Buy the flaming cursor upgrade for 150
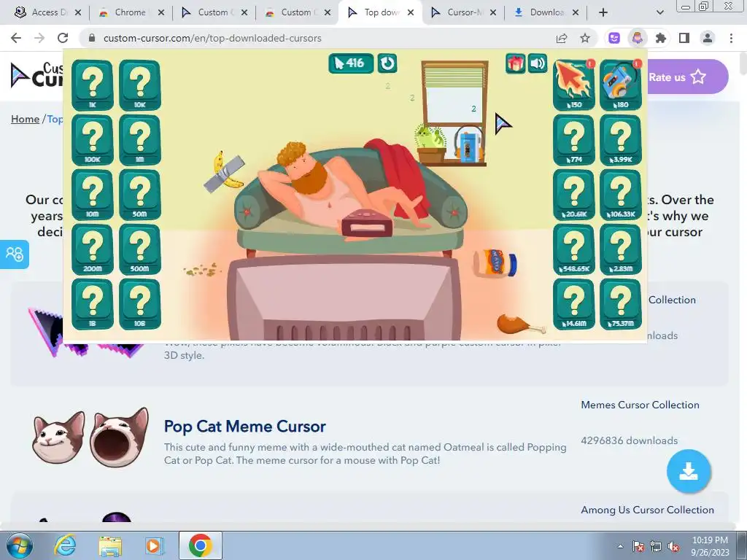The width and height of the screenshot is (747, 560). tap(573, 85)
